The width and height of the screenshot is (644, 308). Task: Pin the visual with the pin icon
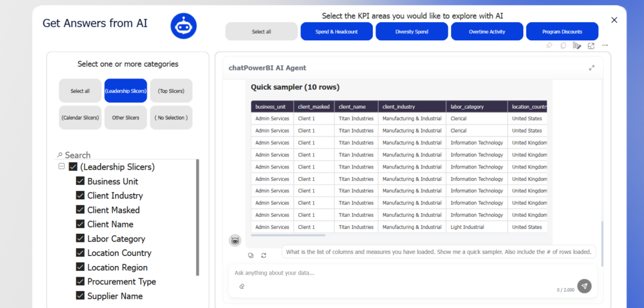click(x=549, y=46)
